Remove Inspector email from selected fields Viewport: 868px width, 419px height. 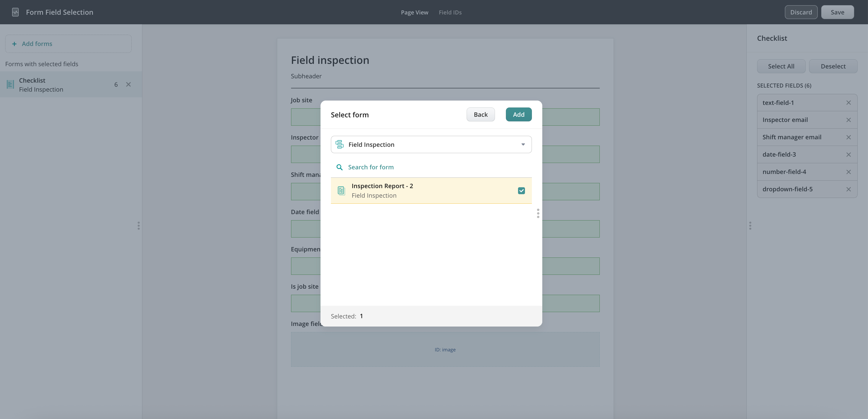pos(848,120)
